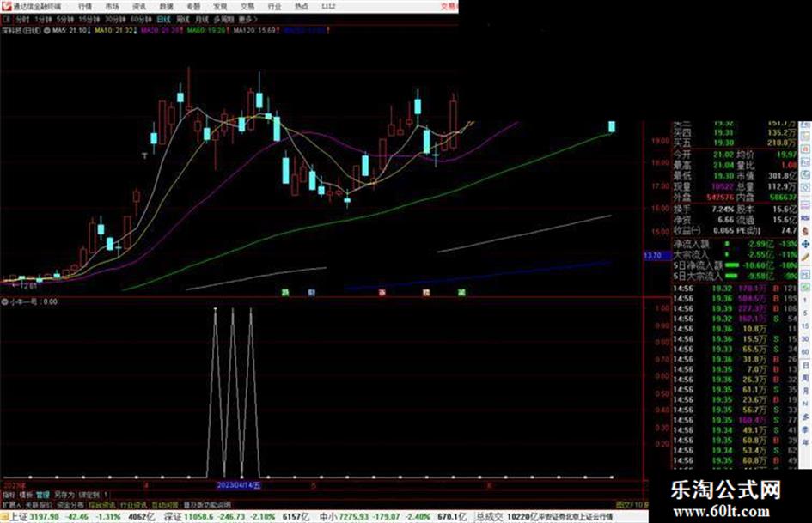Viewport: 812px width, 523px height.
Task: Click the 深证 index in the status bar
Action: [x=173, y=517]
